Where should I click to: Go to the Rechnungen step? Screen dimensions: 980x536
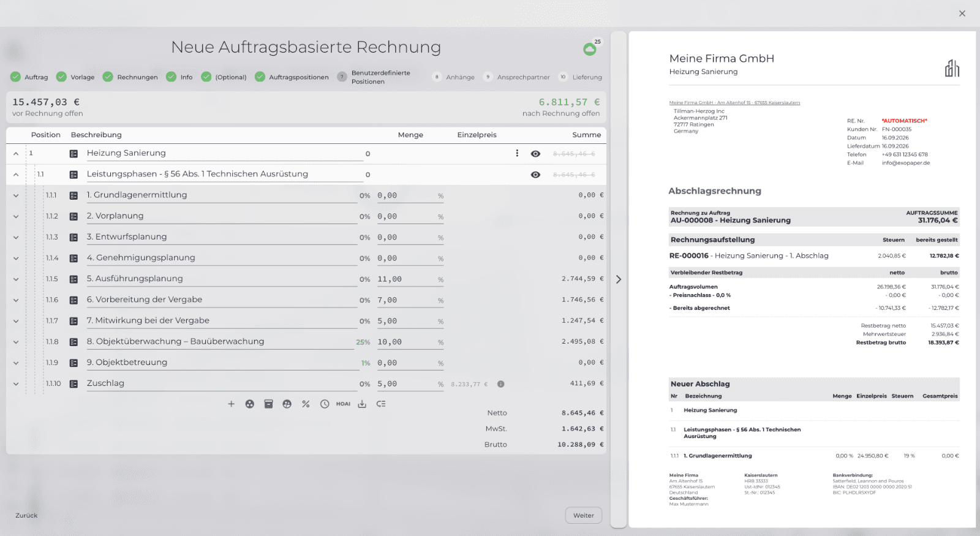click(x=130, y=77)
